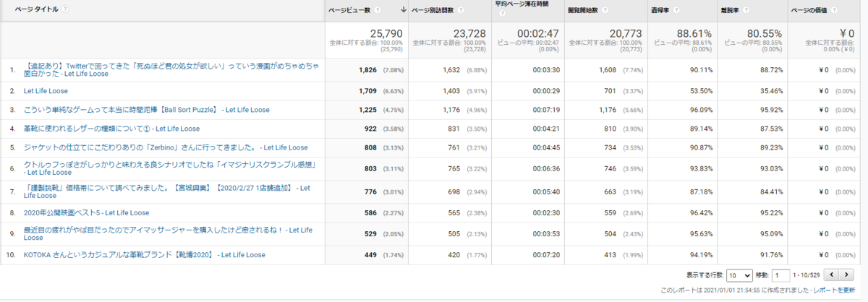868x302 pixels.
Task: Sort by 直帰率 column header
Action: 661,10
